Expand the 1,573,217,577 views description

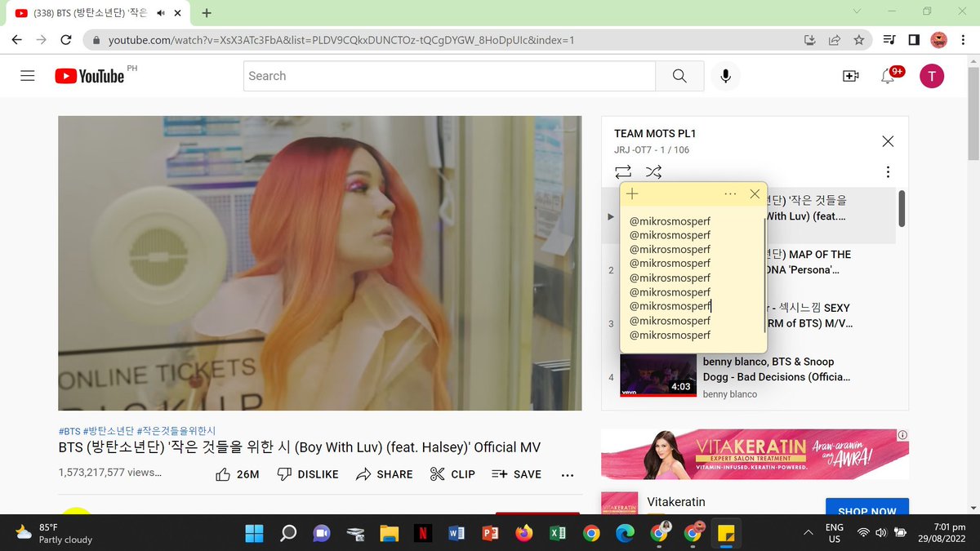(x=109, y=473)
